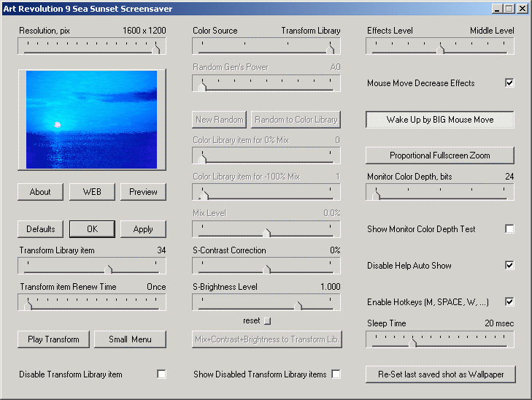Restore settings with Defaults button
This screenshot has height=400, width=532.
pos(40,229)
